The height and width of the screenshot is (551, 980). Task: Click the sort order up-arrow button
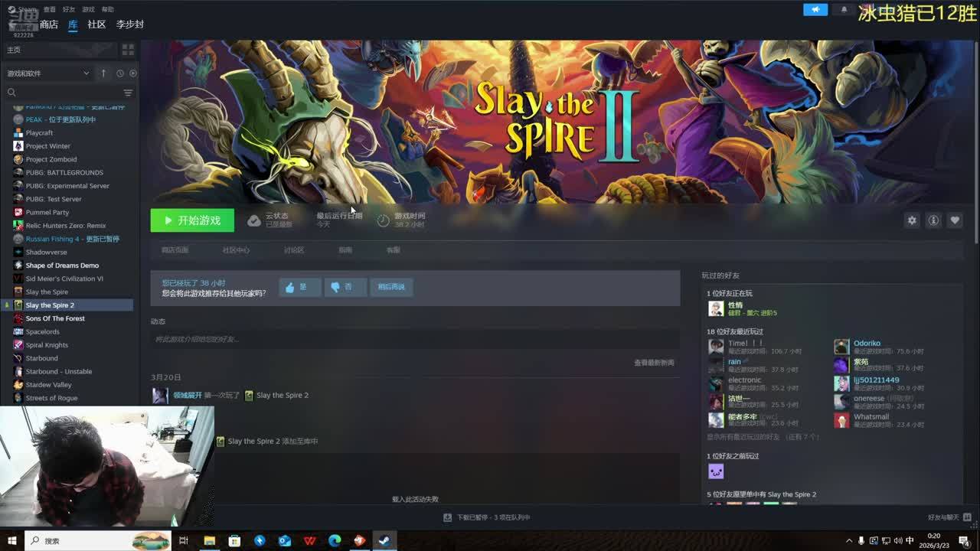pyautogui.click(x=103, y=73)
